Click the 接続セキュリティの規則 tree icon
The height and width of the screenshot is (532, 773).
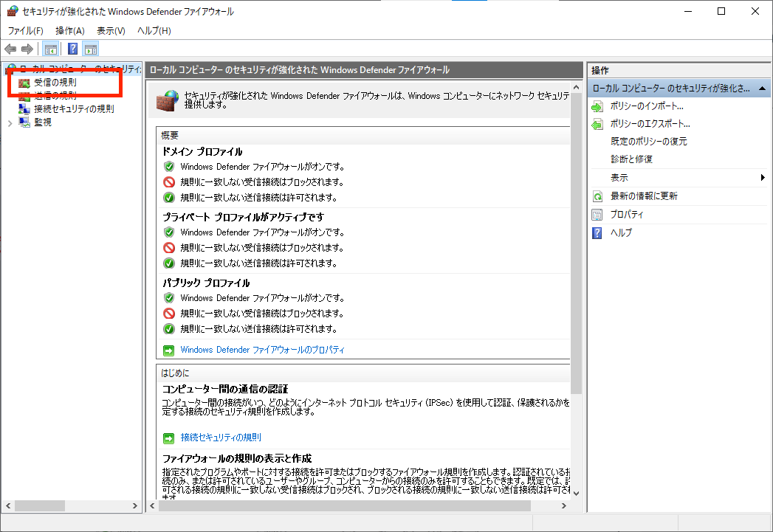click(24, 109)
